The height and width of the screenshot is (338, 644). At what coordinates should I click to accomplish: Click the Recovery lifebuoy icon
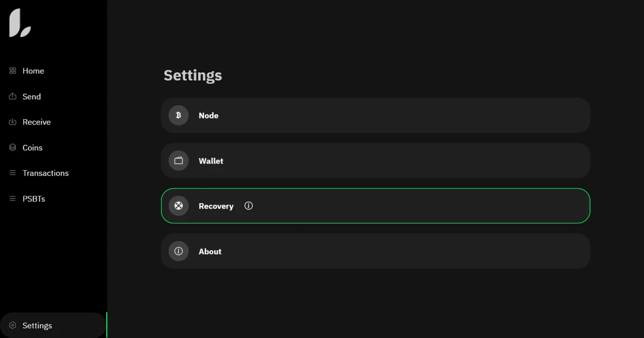pos(179,206)
